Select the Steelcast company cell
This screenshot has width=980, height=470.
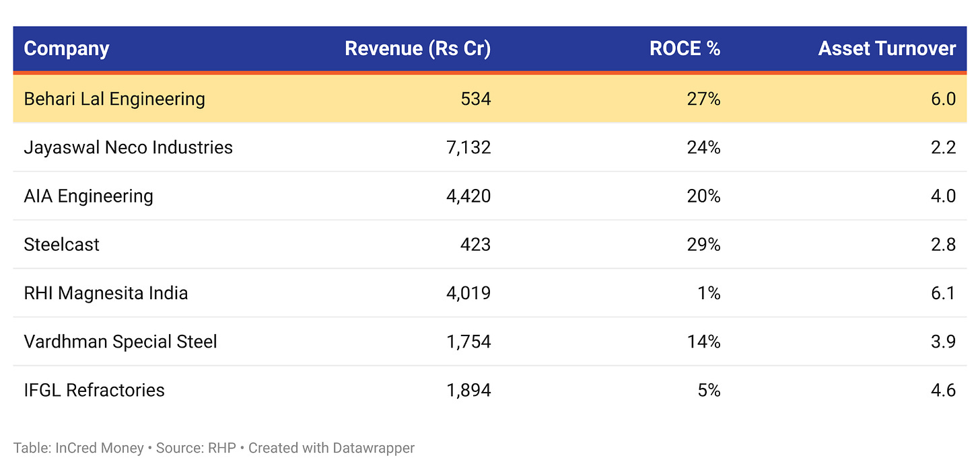[x=61, y=244]
